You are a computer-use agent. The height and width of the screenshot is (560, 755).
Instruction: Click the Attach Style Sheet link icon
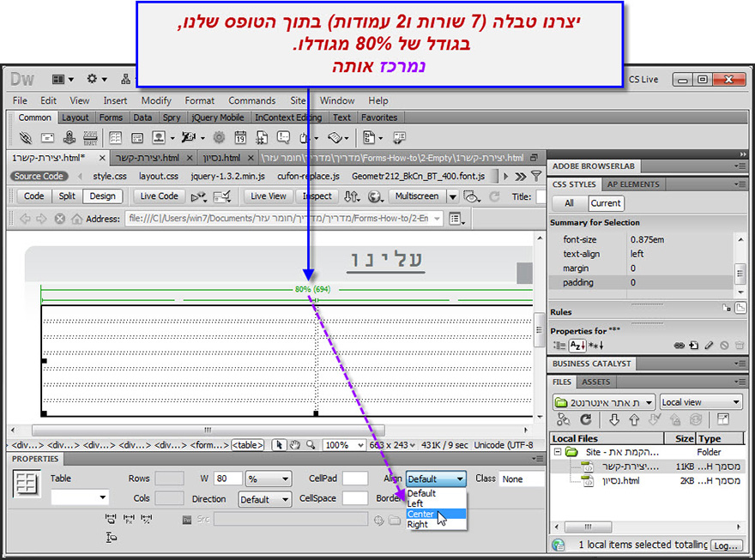click(679, 346)
